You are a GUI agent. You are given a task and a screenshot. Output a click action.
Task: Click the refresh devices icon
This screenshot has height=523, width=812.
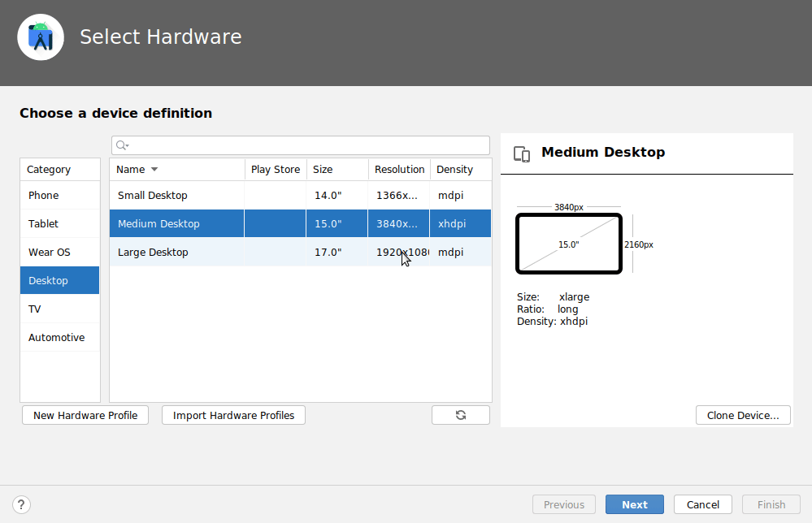460,414
